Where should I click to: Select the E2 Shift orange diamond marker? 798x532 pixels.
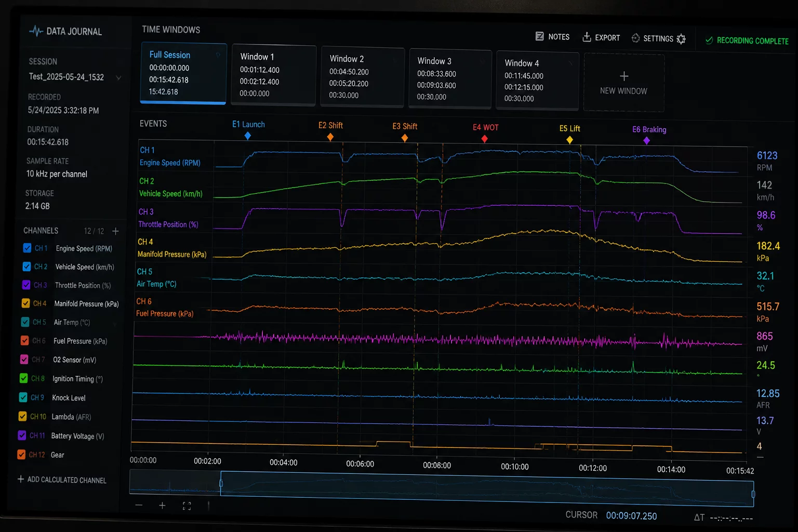[330, 137]
